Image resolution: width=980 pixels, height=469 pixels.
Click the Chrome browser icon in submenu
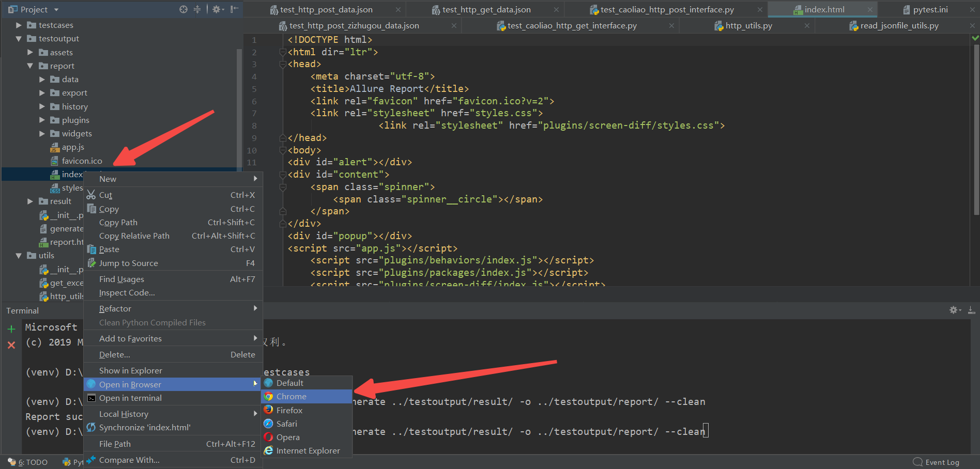click(268, 397)
